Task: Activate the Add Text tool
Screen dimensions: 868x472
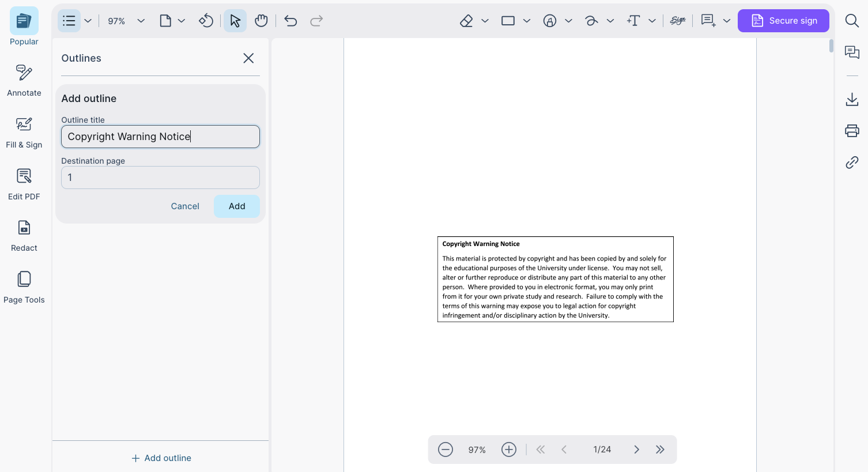Action: coord(633,20)
